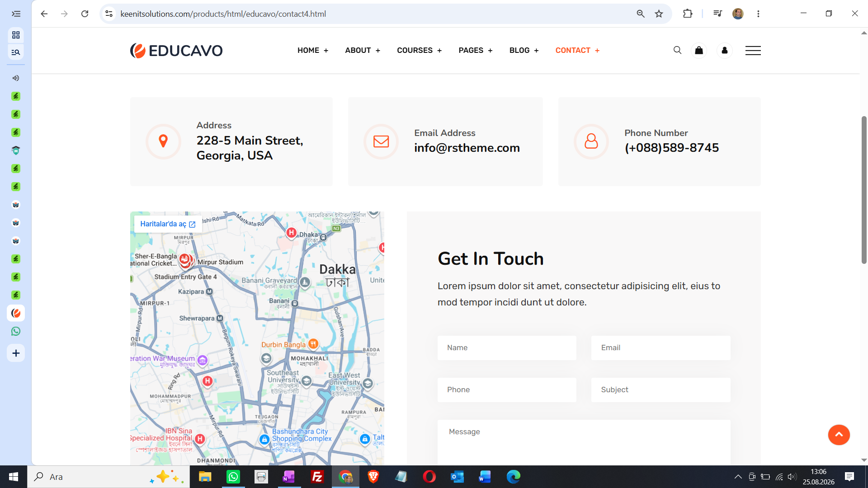The image size is (868, 488).
Task: Expand the HOME menu dropdown
Action: tap(313, 50)
